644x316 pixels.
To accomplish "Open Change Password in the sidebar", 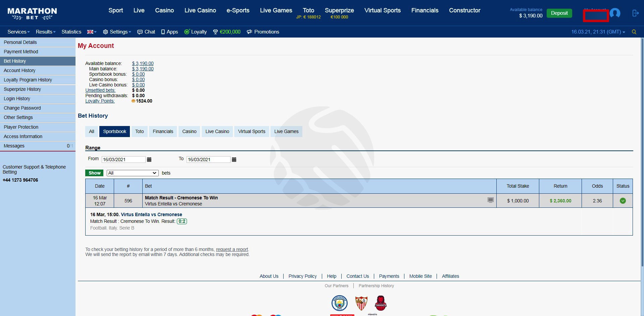I will tap(38, 108).
